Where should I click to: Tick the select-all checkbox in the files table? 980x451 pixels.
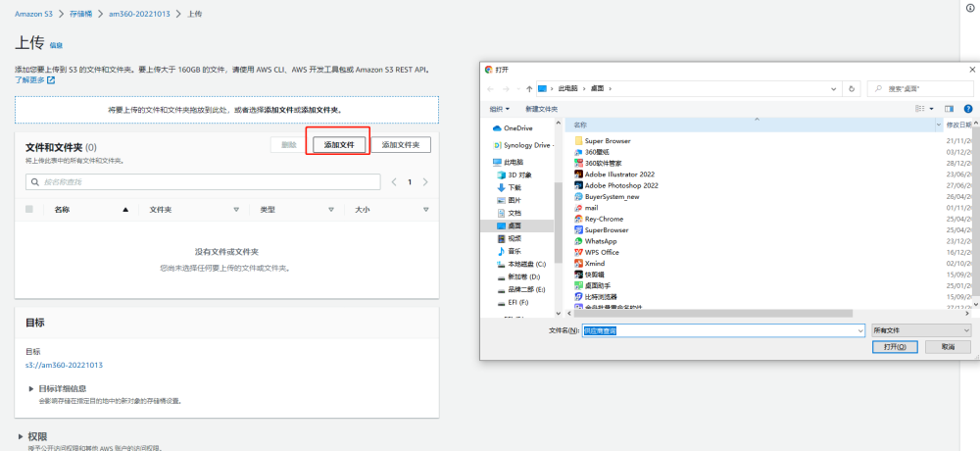pos(29,210)
